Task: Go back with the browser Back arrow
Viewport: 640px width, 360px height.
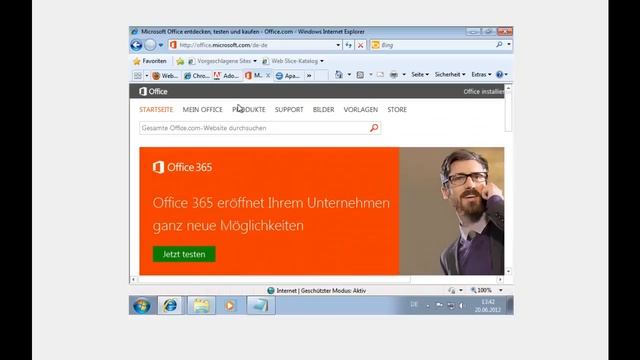Action: coord(136,45)
